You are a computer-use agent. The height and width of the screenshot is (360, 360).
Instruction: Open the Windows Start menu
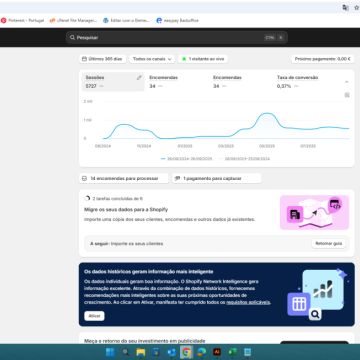[110, 352]
